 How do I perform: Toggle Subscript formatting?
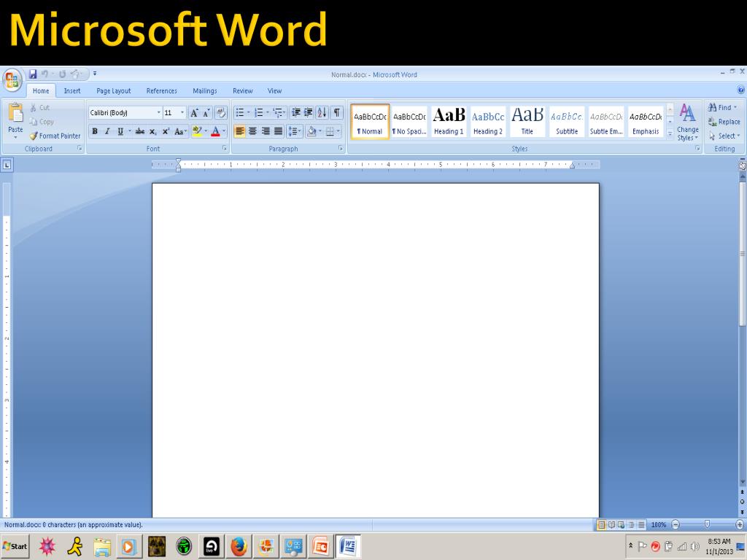(153, 131)
